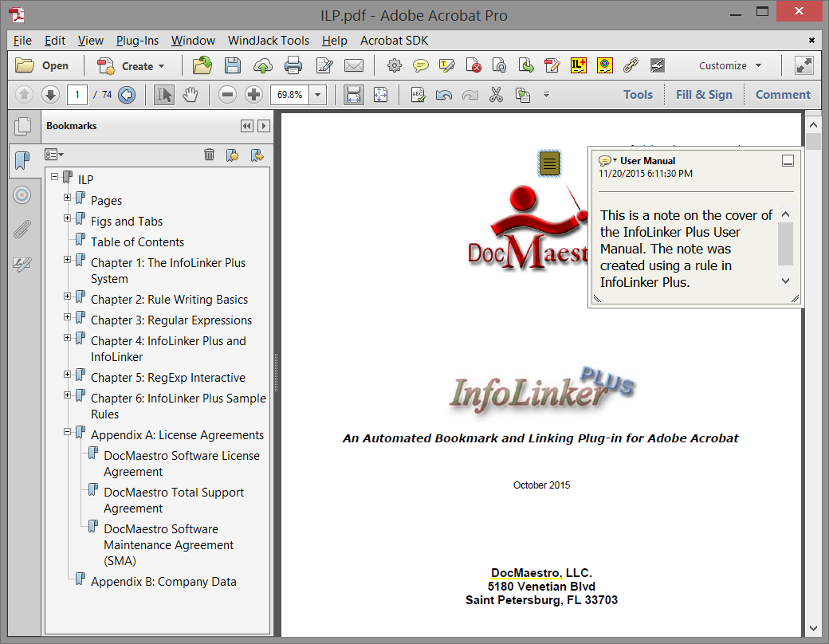Viewport: 829px width, 644px height.
Task: Choose the Select tool cursor icon
Action: coord(164,95)
